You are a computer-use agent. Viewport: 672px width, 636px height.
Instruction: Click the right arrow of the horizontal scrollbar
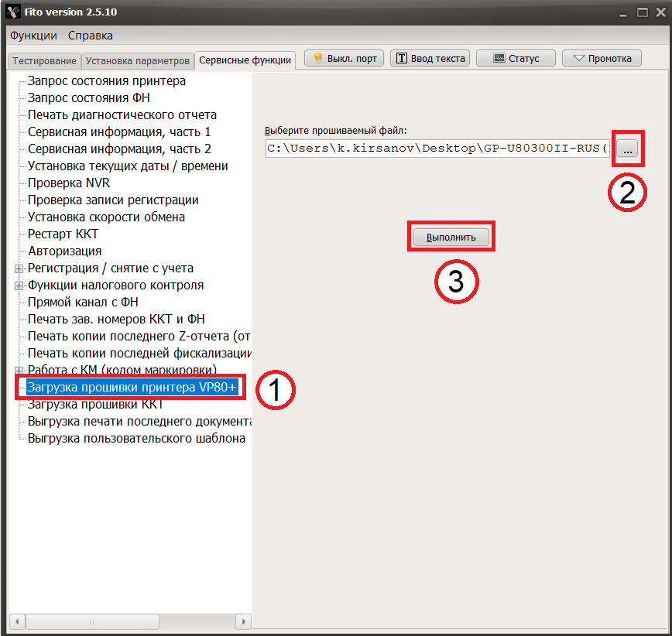[x=243, y=621]
